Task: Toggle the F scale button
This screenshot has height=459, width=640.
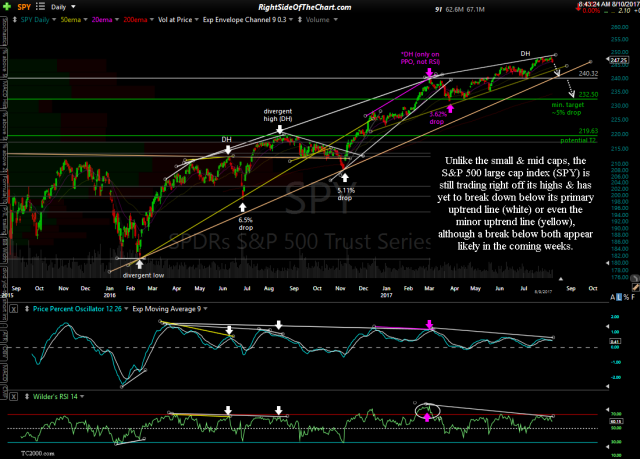Action: (x=633, y=297)
